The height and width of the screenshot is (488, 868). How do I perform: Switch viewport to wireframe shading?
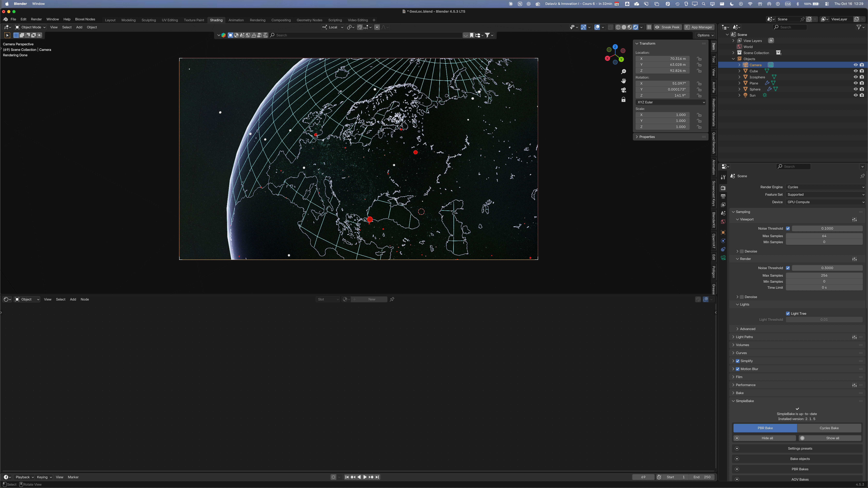click(618, 27)
